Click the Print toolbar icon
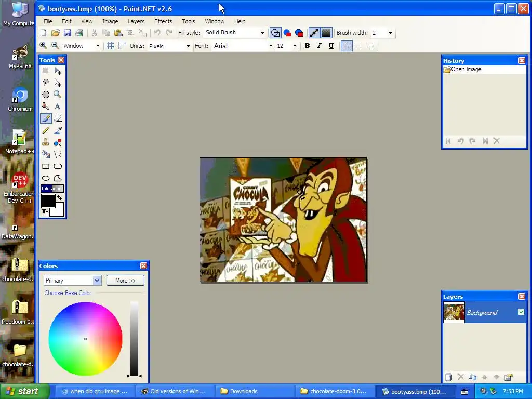Viewport: 532px width, 399px height. 79,33
